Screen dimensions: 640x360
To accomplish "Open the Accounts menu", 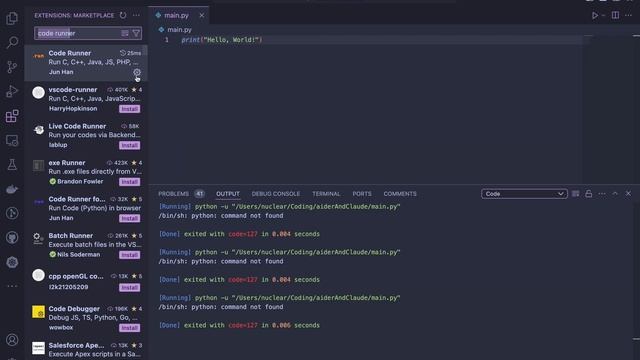I will (x=12, y=340).
